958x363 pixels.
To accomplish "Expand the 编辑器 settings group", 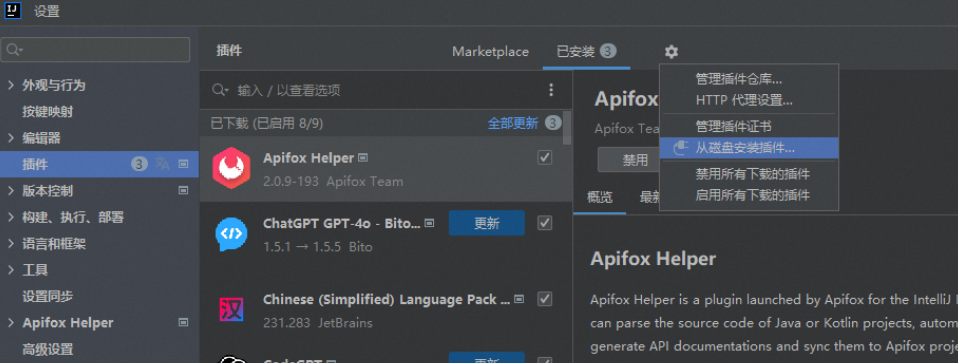I will point(10,138).
